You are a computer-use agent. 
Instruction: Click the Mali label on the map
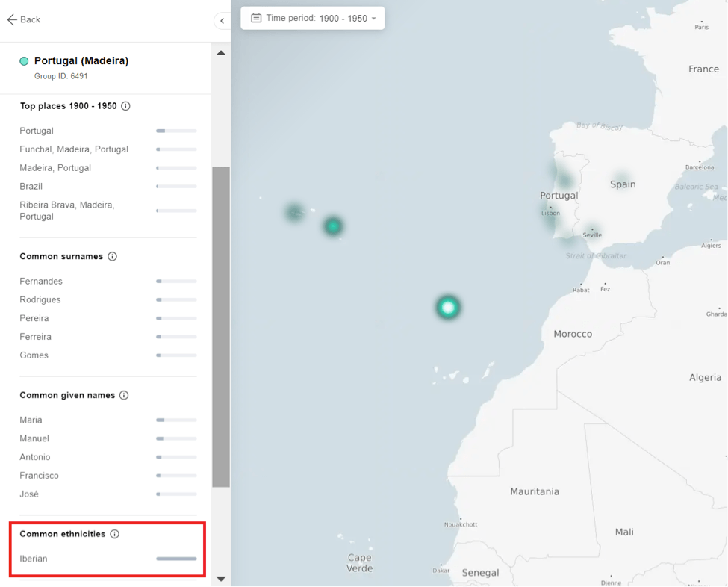coord(624,532)
